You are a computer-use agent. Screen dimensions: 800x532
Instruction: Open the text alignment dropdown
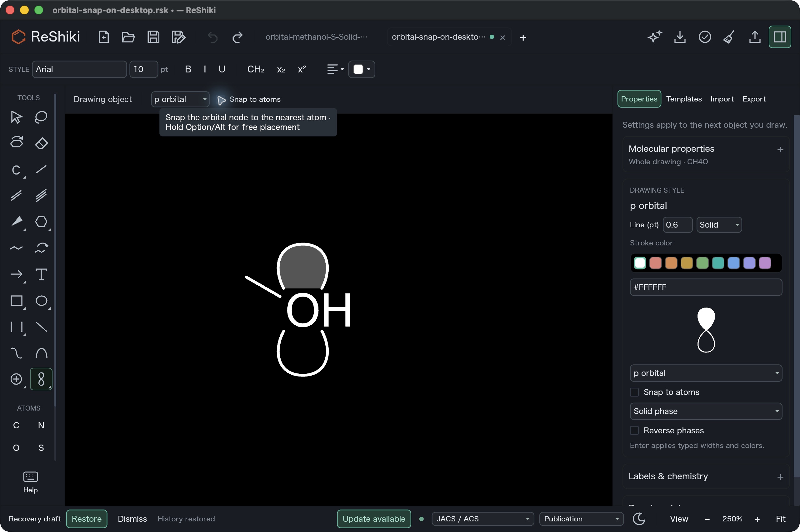[x=336, y=69]
